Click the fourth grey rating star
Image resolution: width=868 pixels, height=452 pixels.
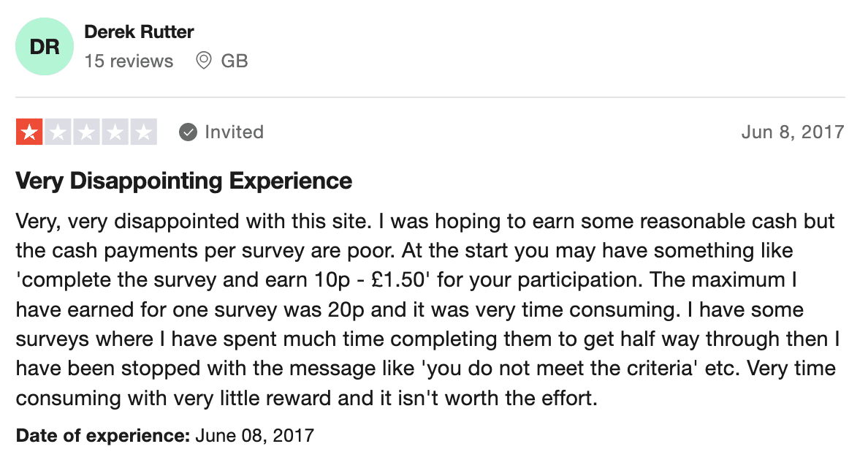[x=115, y=132]
